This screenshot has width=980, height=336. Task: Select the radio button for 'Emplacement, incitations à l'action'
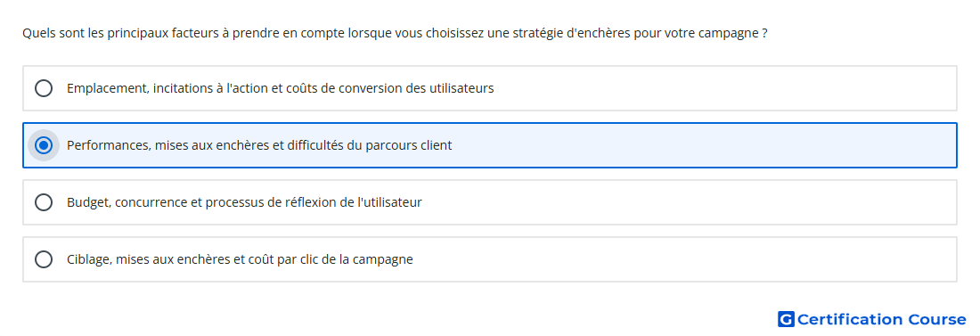point(44,88)
